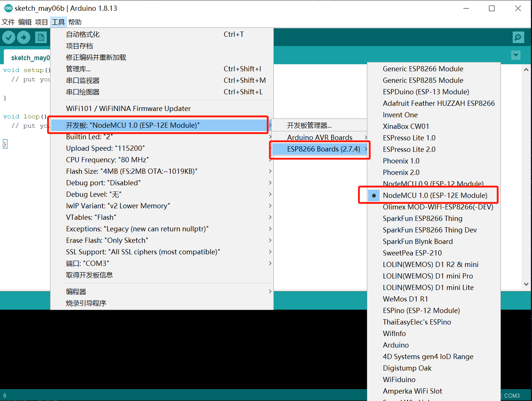Open 开发板管理器... boards manager
This screenshot has width=532, height=401.
(x=320, y=126)
